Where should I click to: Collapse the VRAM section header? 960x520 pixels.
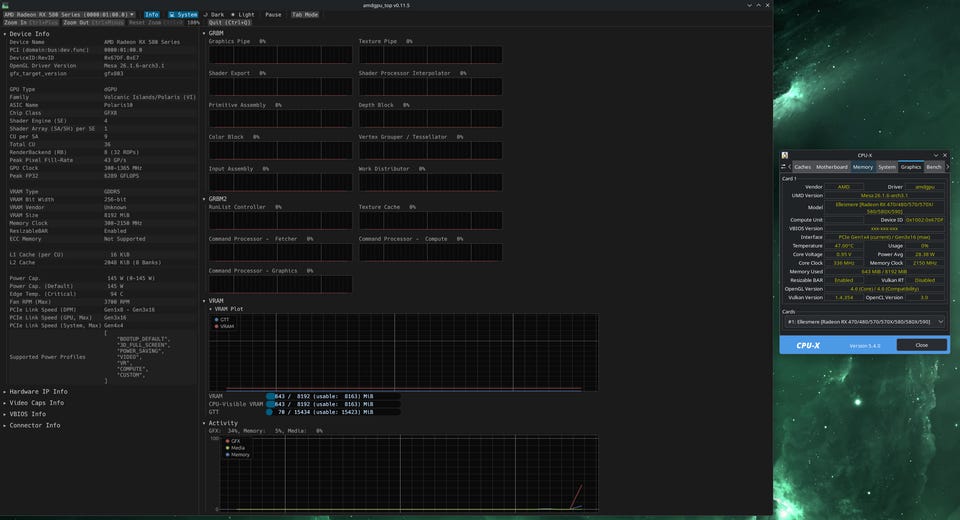[x=214, y=301]
